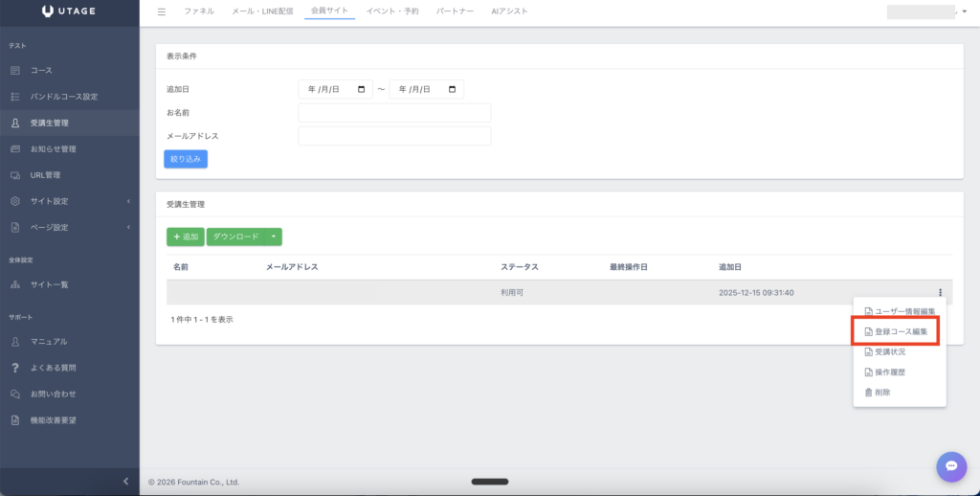
Task: Click the 追加日 end date field
Action: click(427, 89)
